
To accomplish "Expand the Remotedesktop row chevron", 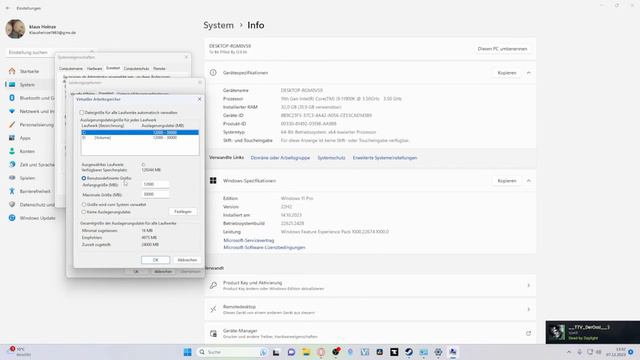I will point(529,309).
